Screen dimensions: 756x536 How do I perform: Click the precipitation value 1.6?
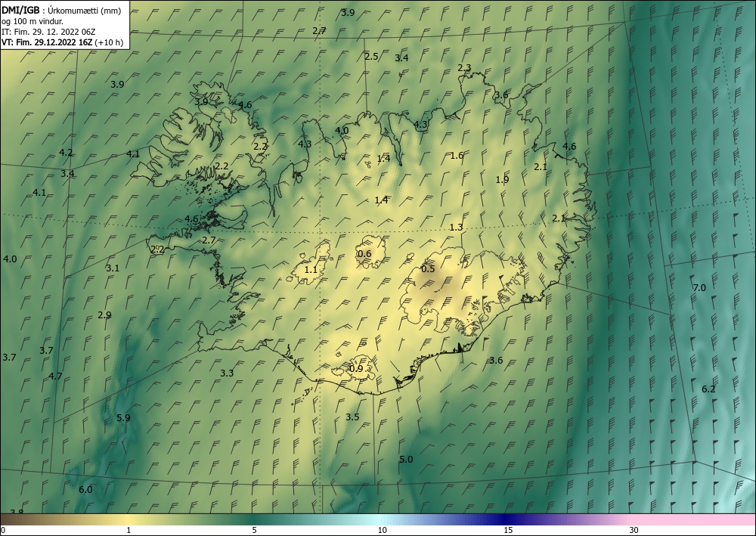coord(457,155)
